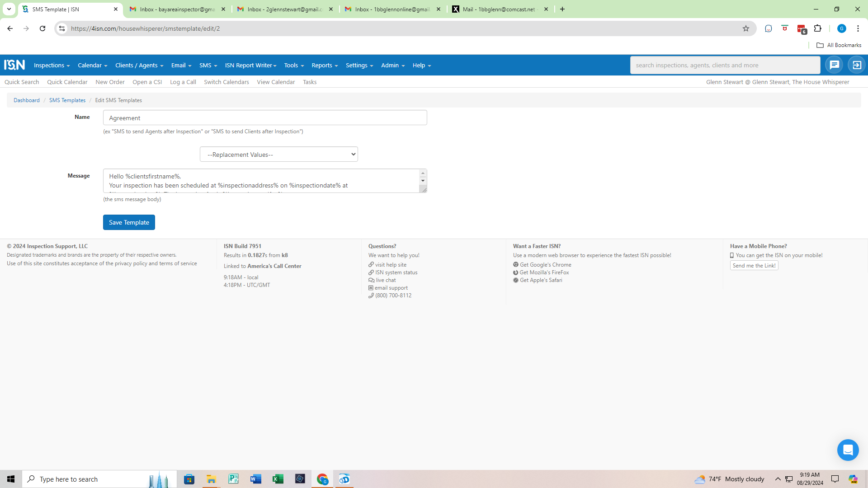Expand the Clients / Agents menu
The height and width of the screenshot is (488, 868).
139,65
